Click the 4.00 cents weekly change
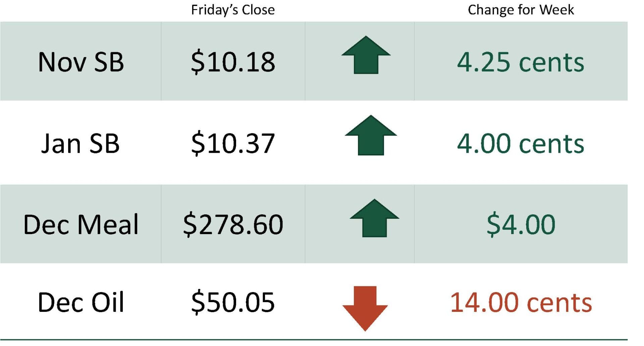The width and height of the screenshot is (644, 346). 520,144
